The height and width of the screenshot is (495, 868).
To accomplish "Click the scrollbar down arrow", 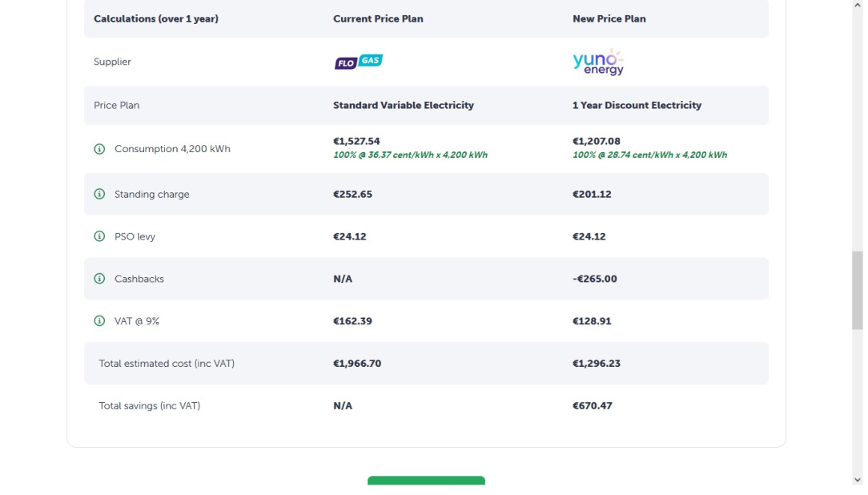I will pyautogui.click(x=858, y=480).
